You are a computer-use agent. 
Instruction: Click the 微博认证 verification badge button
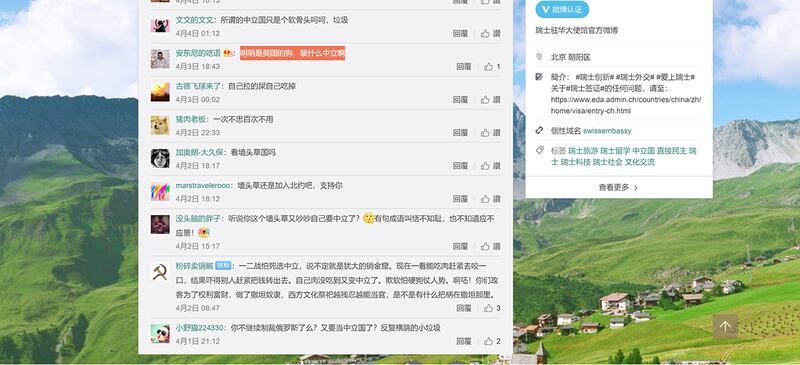[x=562, y=9]
